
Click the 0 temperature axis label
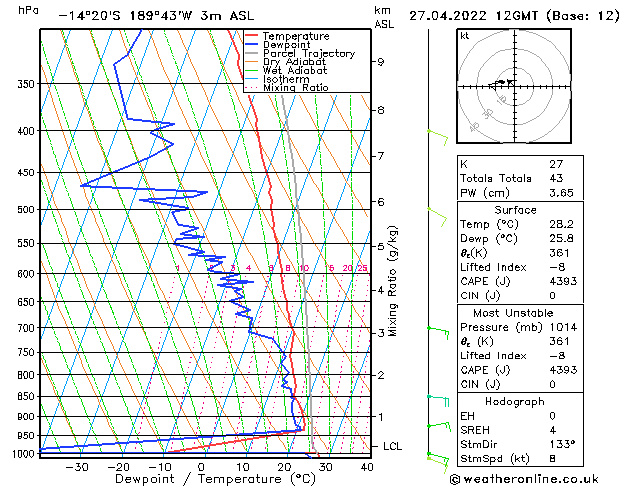click(x=201, y=467)
